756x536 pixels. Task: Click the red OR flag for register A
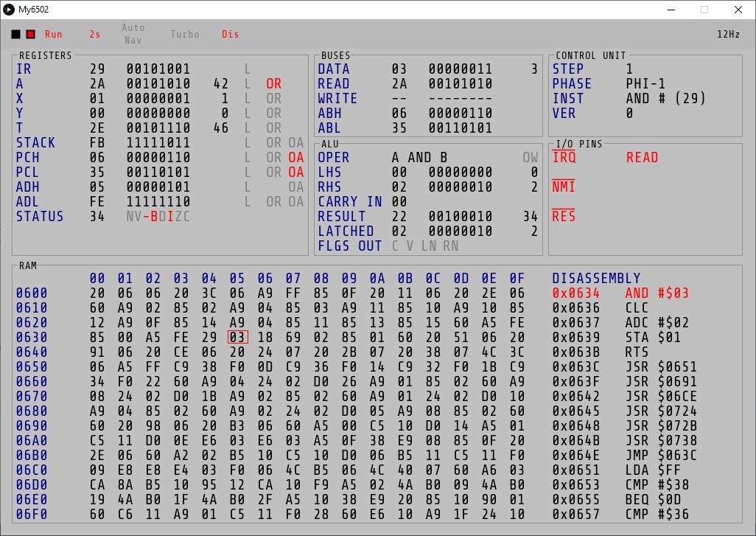click(x=273, y=84)
